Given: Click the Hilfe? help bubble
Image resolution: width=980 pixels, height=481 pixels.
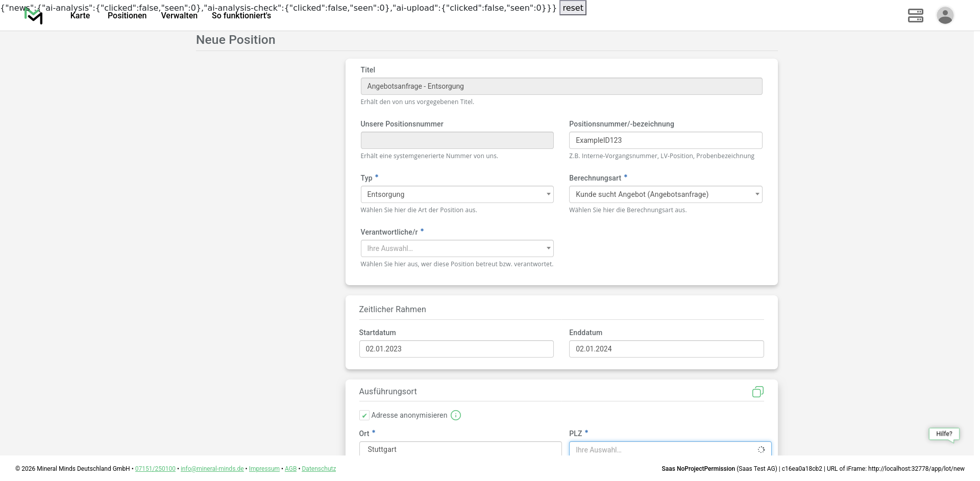Looking at the screenshot, I should (x=944, y=434).
